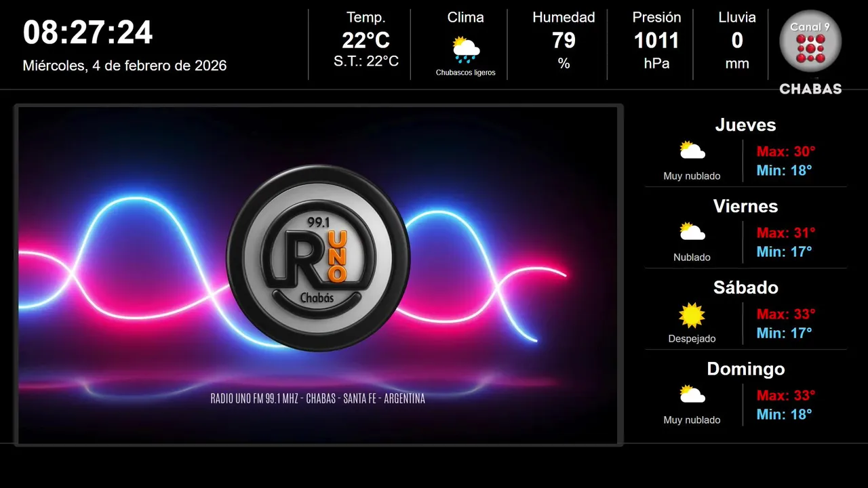Click the Sábado sunny weather icon
Image resolution: width=868 pixels, height=488 pixels.
click(692, 315)
